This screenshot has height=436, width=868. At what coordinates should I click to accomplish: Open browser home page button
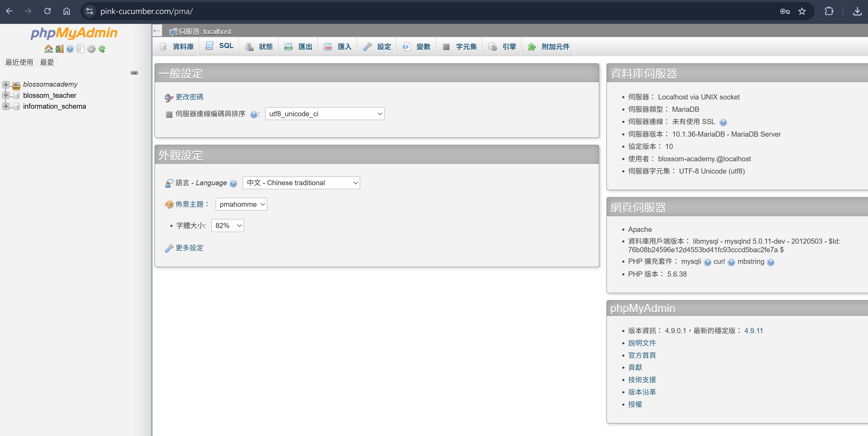coord(67,11)
